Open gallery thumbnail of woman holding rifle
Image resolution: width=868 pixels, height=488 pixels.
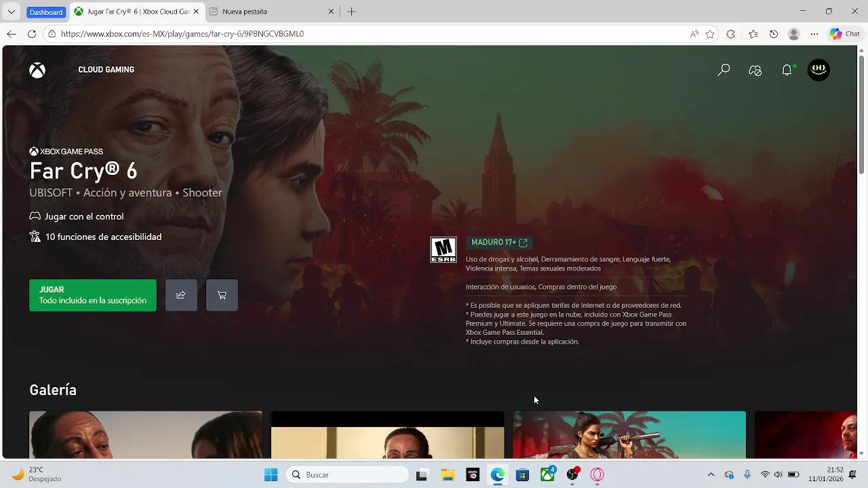point(629,435)
